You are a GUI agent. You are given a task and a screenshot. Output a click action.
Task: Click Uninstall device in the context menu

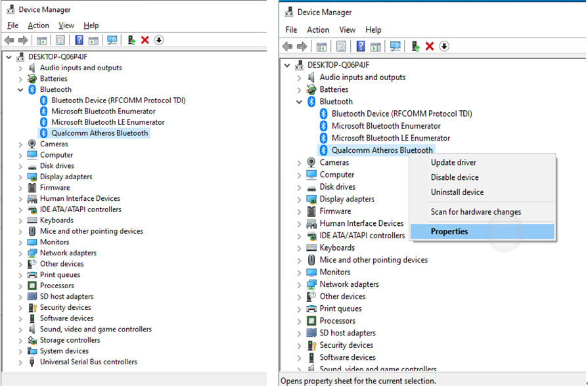pyautogui.click(x=457, y=192)
